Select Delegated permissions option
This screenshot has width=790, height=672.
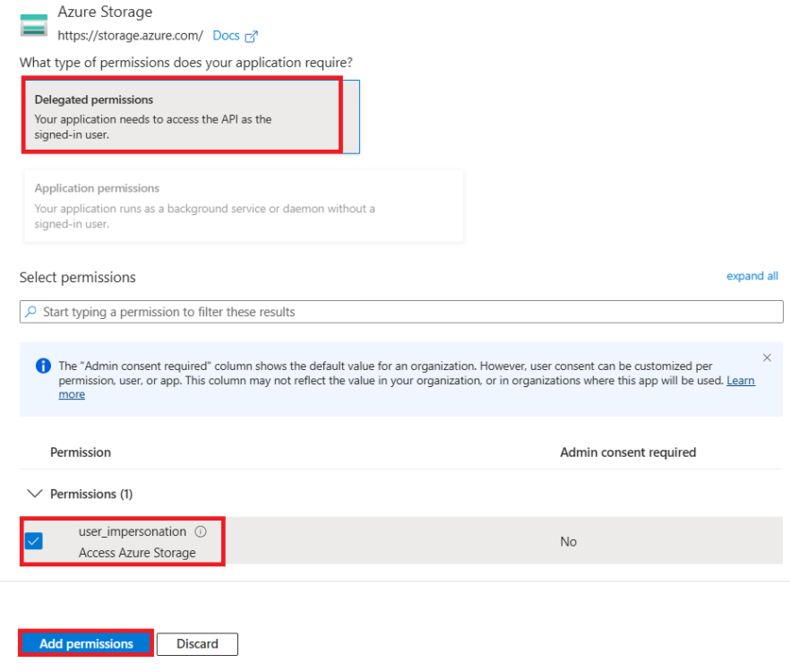(x=192, y=116)
